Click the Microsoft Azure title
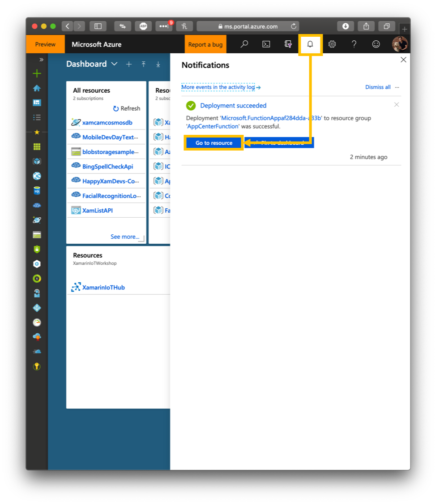Viewport: 435px width, 504px height. (x=97, y=44)
